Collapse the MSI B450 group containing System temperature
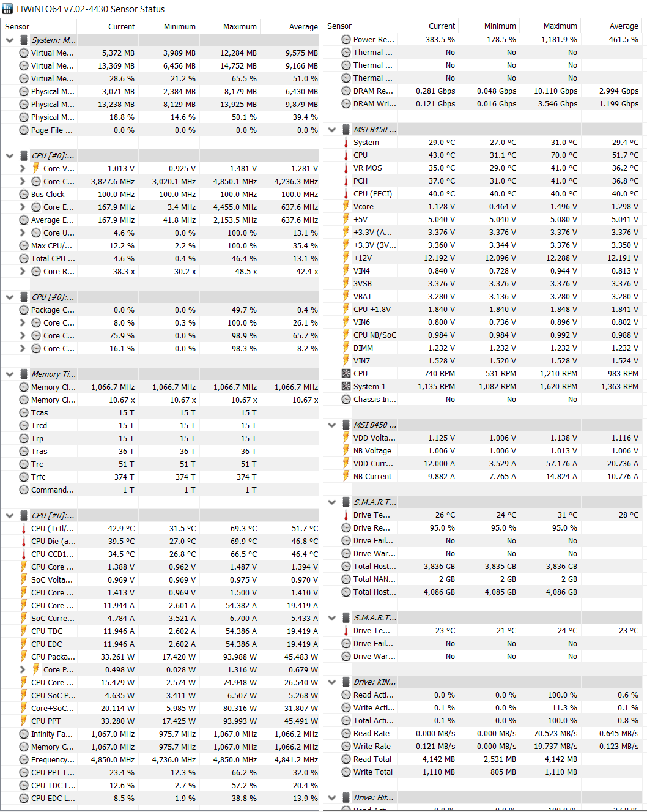This screenshot has height=812, width=647. coord(331,129)
